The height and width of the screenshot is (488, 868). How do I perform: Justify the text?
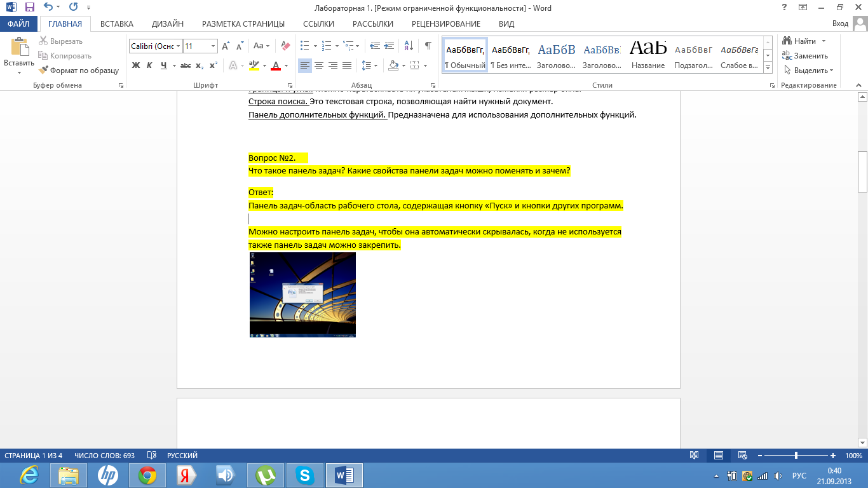point(347,65)
